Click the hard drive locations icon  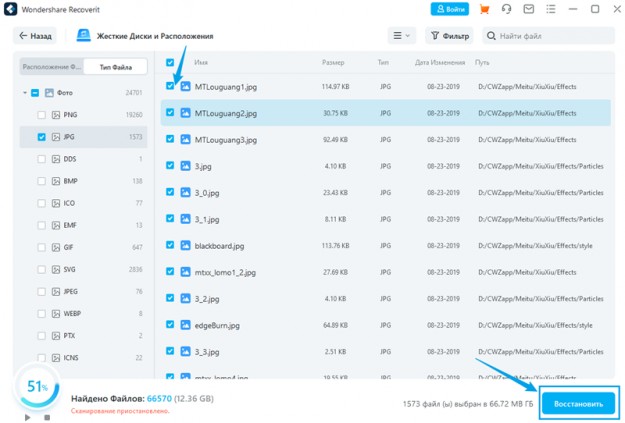coord(84,36)
